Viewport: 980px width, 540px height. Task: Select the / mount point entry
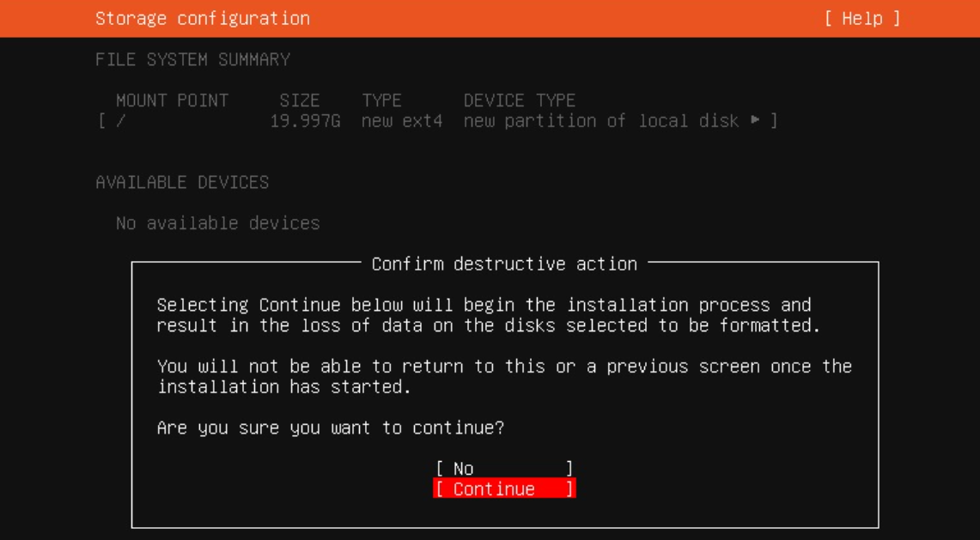click(120, 121)
